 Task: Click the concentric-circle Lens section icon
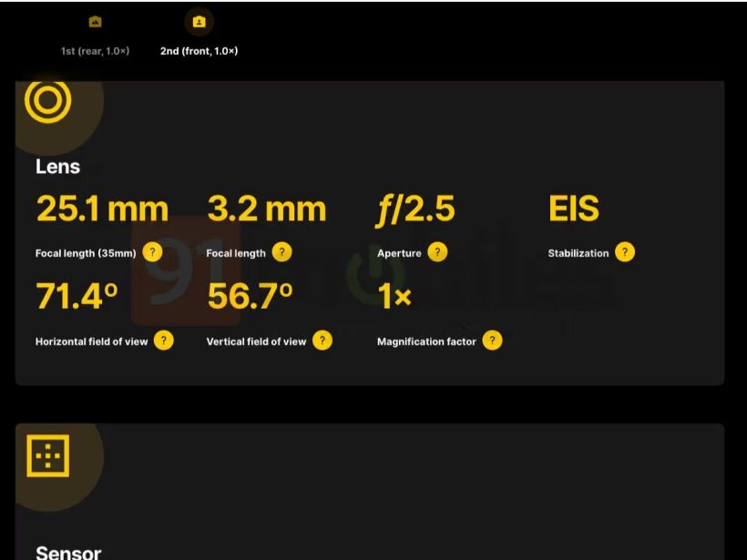[48, 100]
